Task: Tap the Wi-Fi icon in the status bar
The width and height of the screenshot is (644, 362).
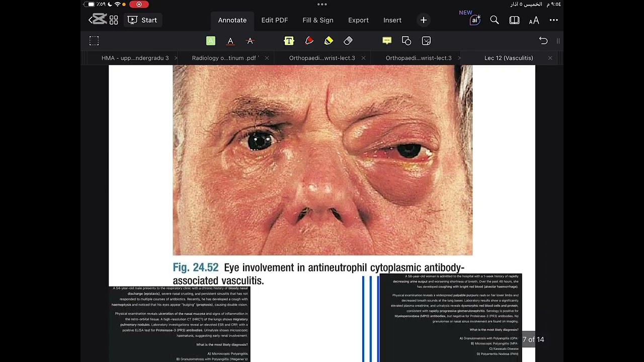Action: pos(118,4)
